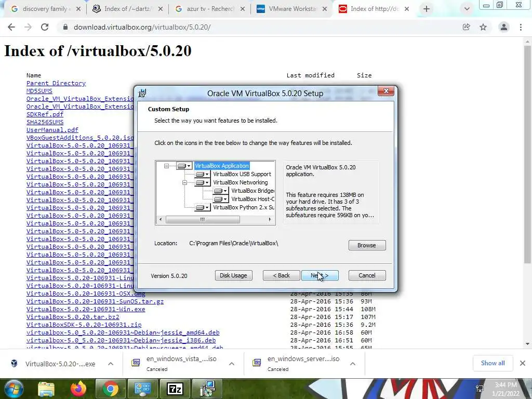Click setup installer icon in dialog title

point(142,93)
